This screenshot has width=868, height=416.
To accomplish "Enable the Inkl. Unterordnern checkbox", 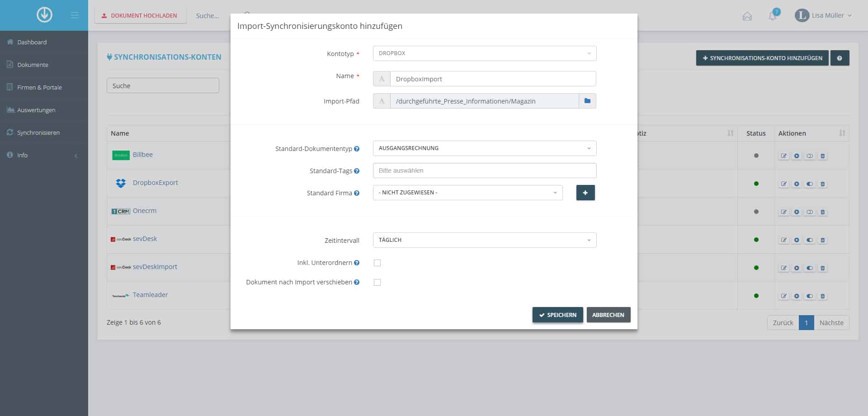I will 377,263.
